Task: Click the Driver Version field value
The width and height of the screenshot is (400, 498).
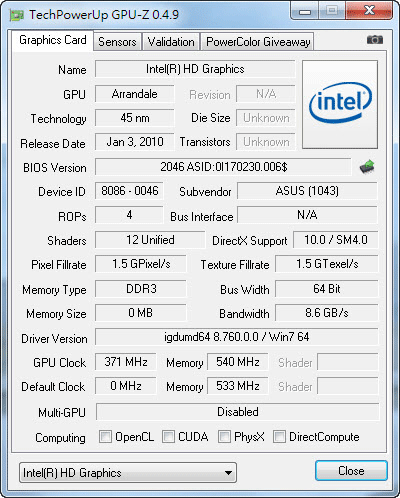Action: coord(237,337)
